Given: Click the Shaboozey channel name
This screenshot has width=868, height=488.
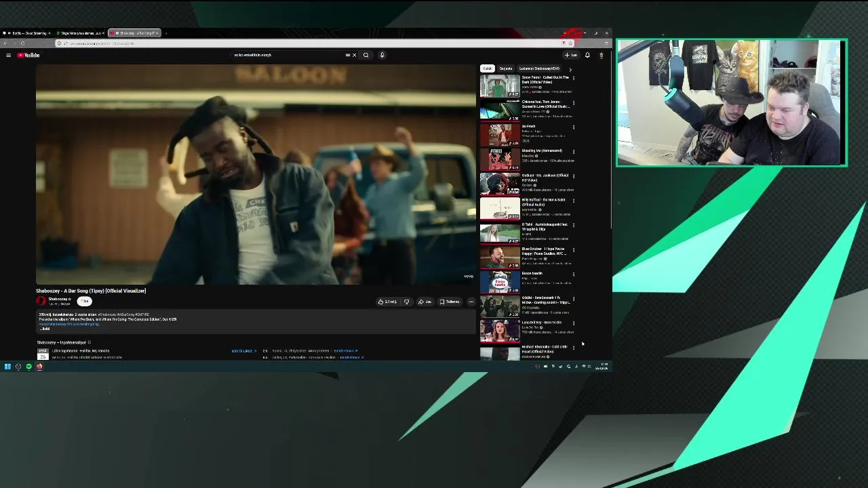Looking at the screenshot, I should coord(58,299).
